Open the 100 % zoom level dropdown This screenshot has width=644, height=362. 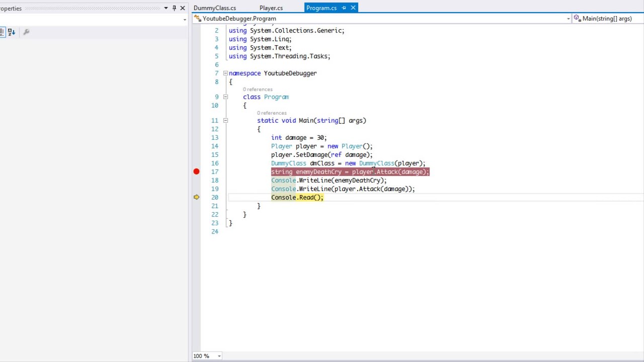[x=219, y=356]
